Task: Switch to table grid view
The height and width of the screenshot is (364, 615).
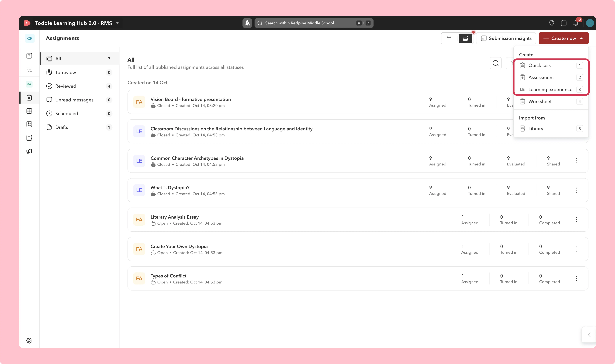Action: point(449,38)
